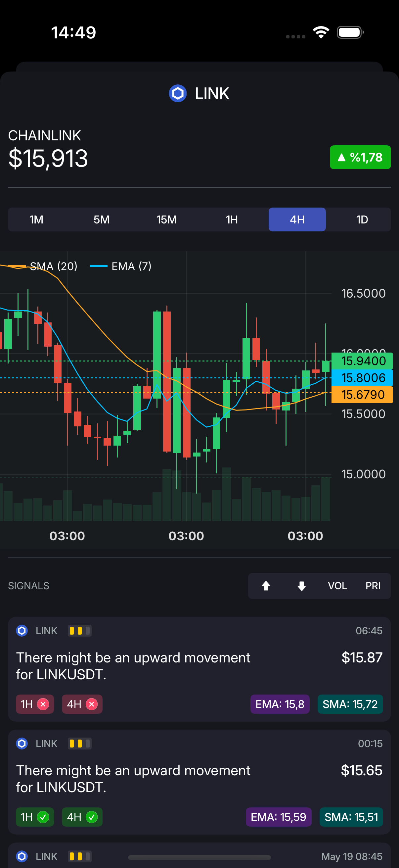The image size is (399, 868).
Task: Tap the 15.0000 price axis label
Action: 363,474
